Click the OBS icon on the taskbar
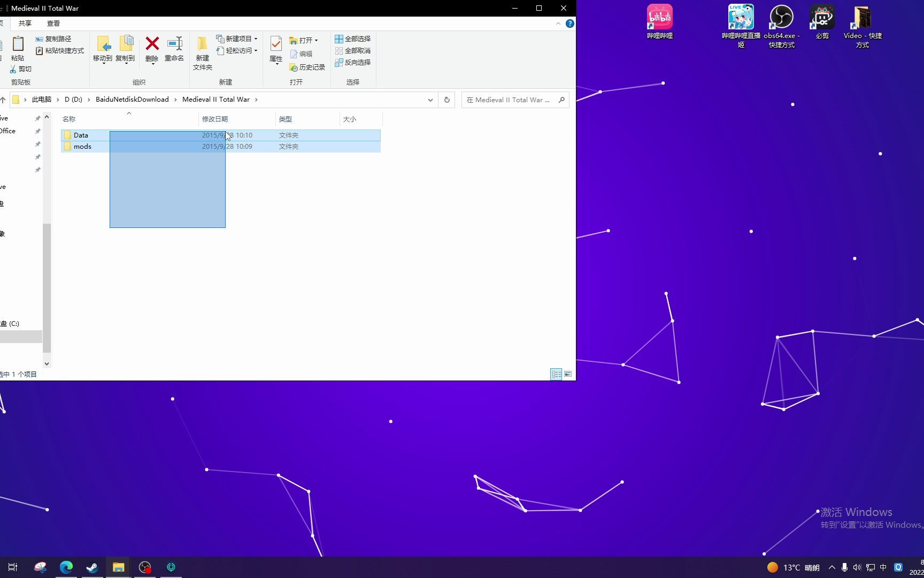Image resolution: width=924 pixels, height=578 pixels. [x=145, y=567]
